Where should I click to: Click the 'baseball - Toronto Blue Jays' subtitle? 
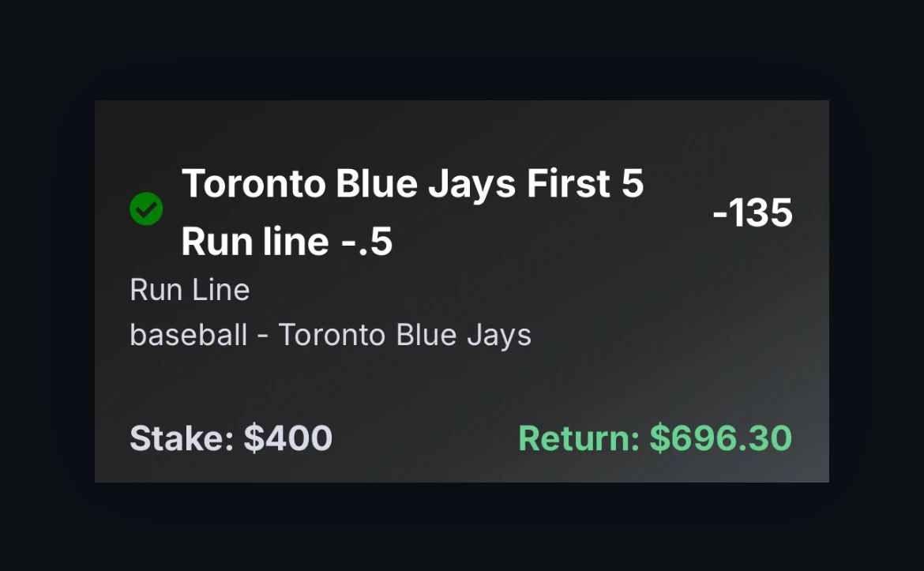point(331,336)
